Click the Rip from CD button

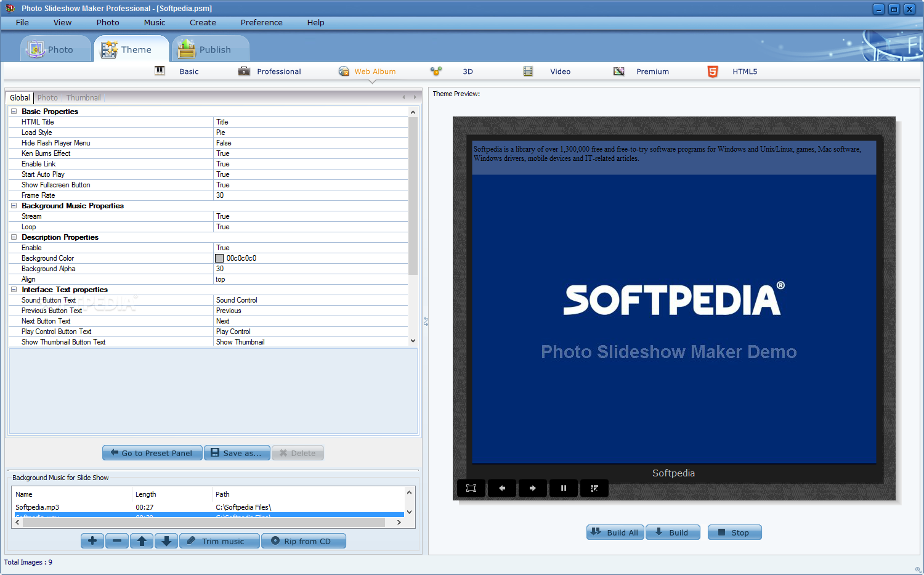(x=304, y=541)
